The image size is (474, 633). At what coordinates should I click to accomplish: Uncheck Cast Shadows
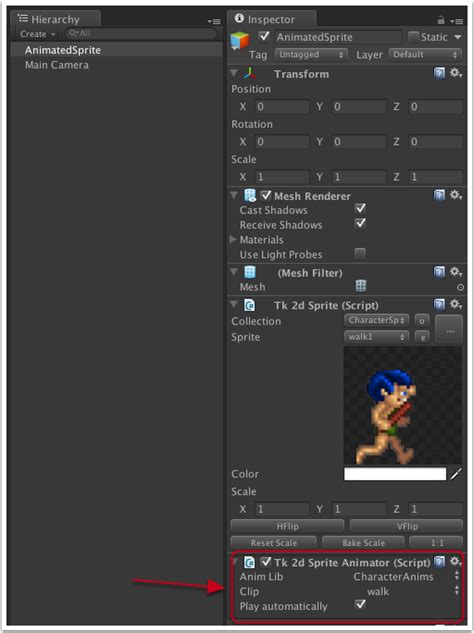pos(360,209)
